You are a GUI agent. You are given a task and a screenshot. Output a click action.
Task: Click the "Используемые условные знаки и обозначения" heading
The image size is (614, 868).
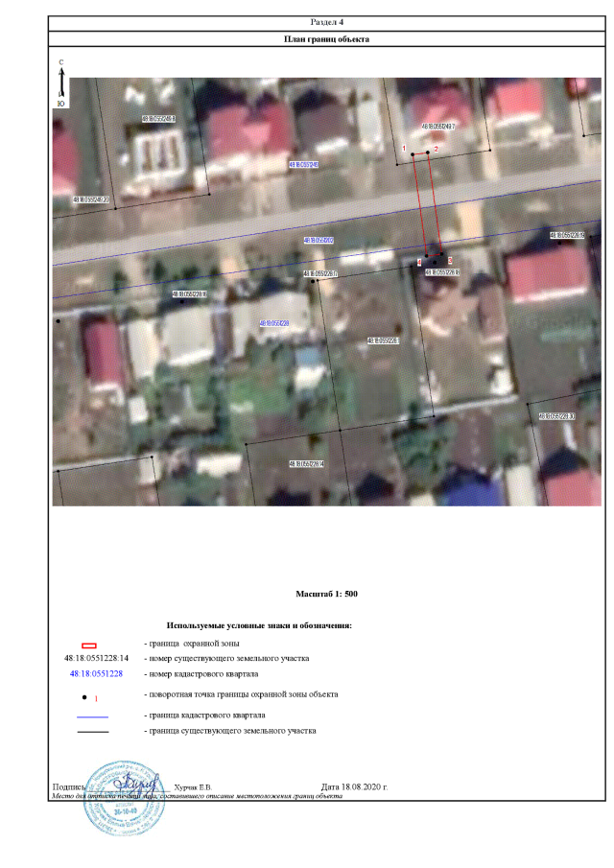[x=259, y=625]
